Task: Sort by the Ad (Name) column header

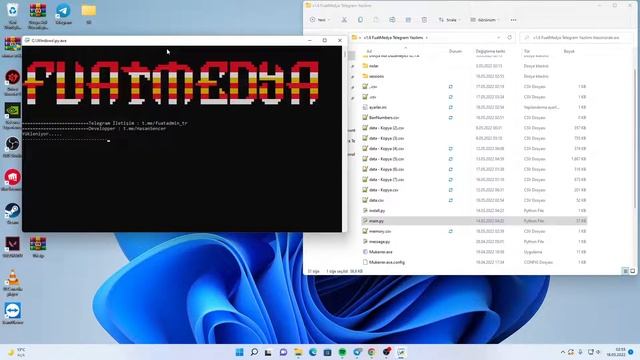Action: [x=369, y=51]
